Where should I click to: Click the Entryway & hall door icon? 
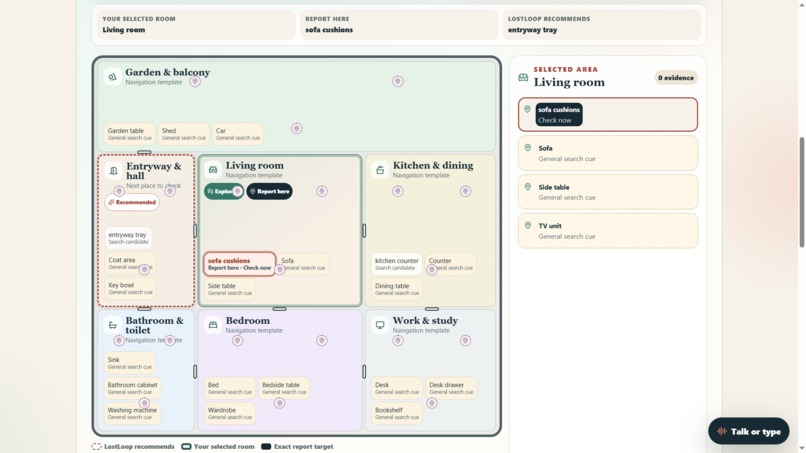[114, 170]
